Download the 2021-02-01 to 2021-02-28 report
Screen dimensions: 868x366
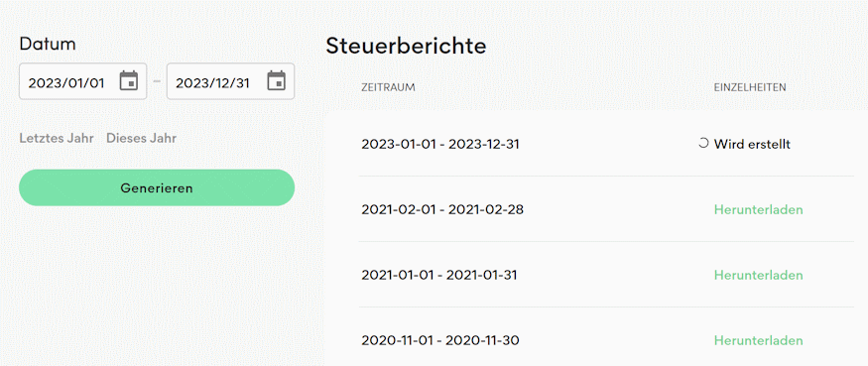[x=758, y=210]
